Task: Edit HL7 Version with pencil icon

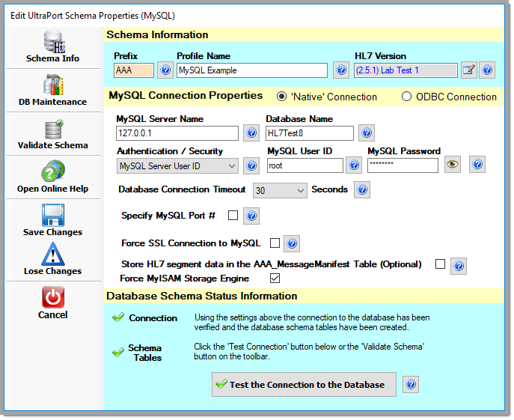Action: (x=469, y=70)
